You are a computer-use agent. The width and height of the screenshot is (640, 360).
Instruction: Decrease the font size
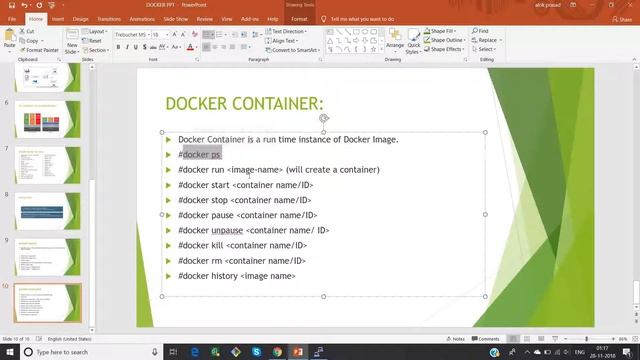click(183, 35)
